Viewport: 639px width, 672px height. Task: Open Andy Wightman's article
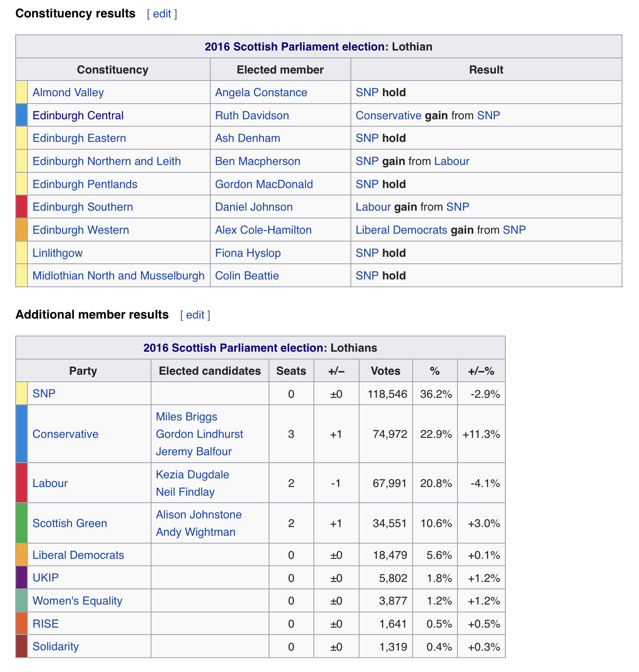tap(196, 532)
